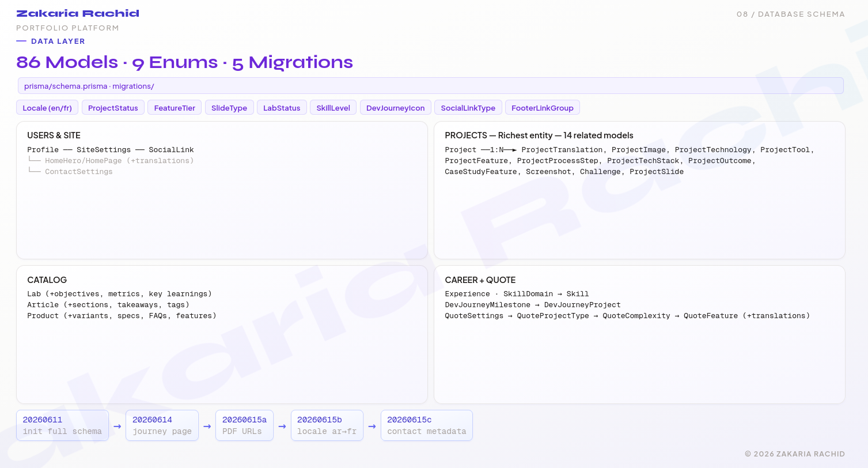
Task: Click the DATA LAYER section label
Action: [58, 41]
